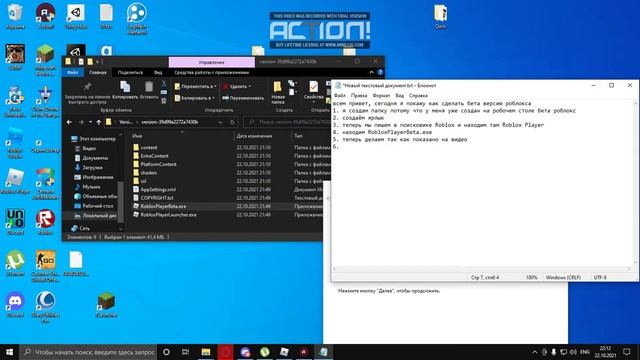Image resolution: width=640 pixels, height=360 pixels.
Task: Open the Notepad Правка menu
Action: click(x=359, y=96)
